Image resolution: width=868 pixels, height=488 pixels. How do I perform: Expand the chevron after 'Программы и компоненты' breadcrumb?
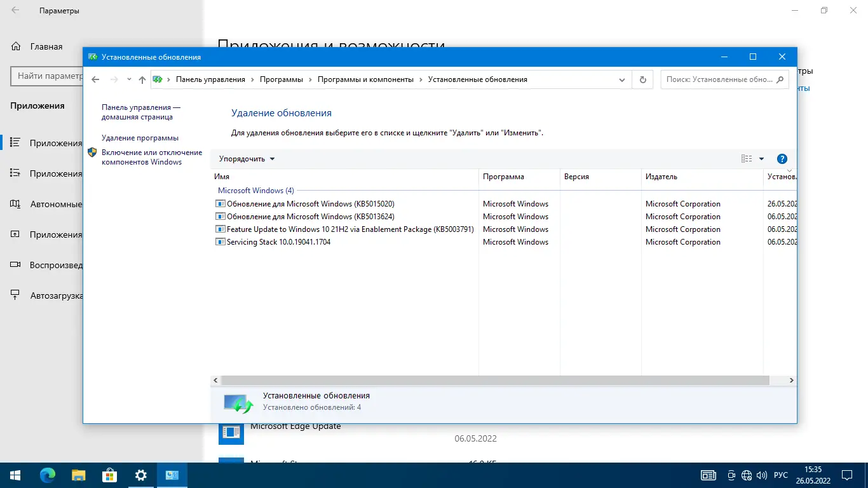pos(421,79)
